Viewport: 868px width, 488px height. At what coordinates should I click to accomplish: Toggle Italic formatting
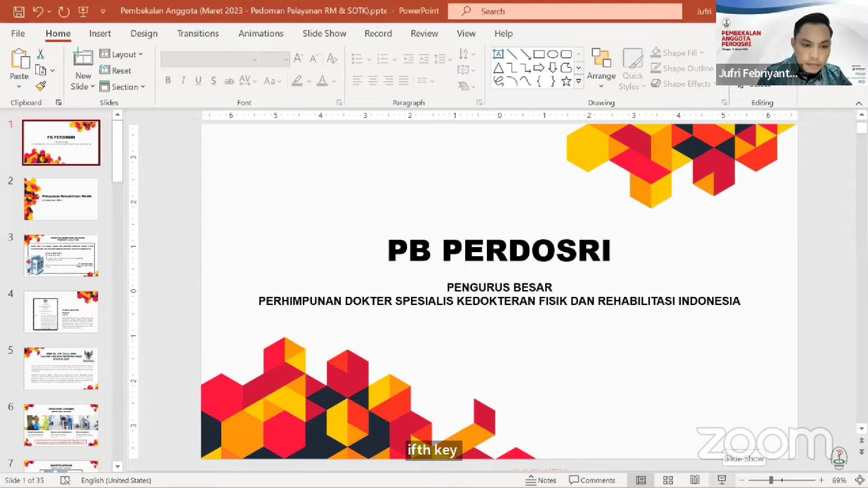pos(183,80)
